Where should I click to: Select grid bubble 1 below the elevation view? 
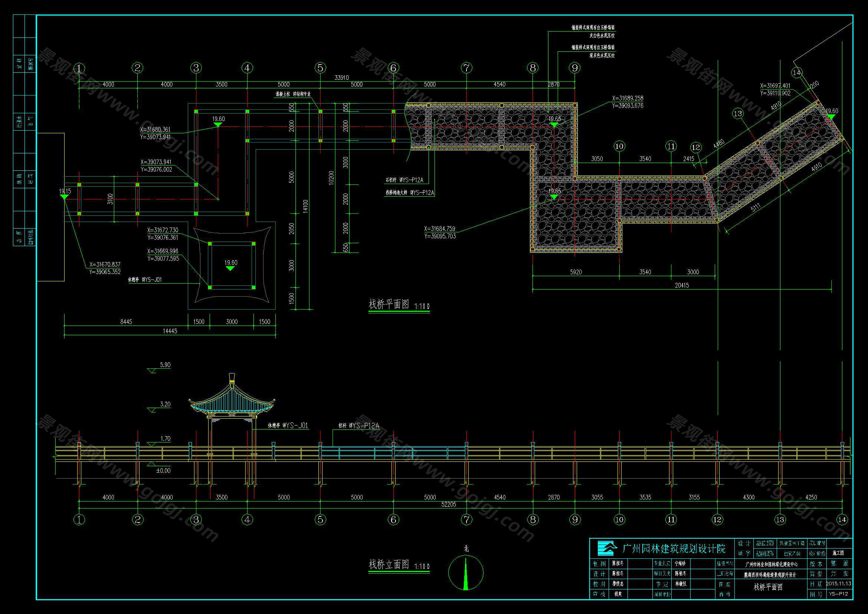point(79,519)
